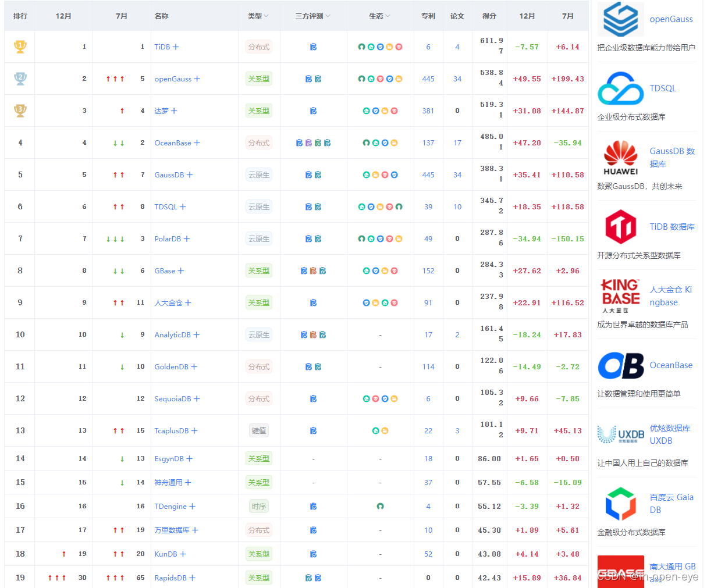
Task: Click the 名称 column header
Action: pyautogui.click(x=162, y=16)
